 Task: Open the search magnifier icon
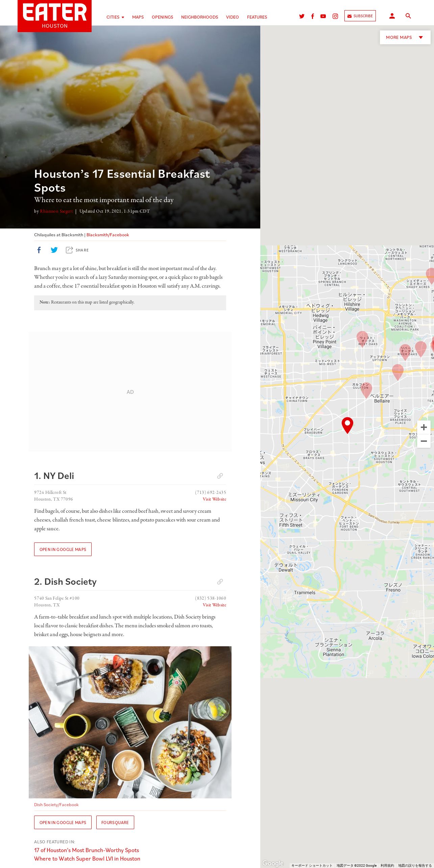point(408,16)
